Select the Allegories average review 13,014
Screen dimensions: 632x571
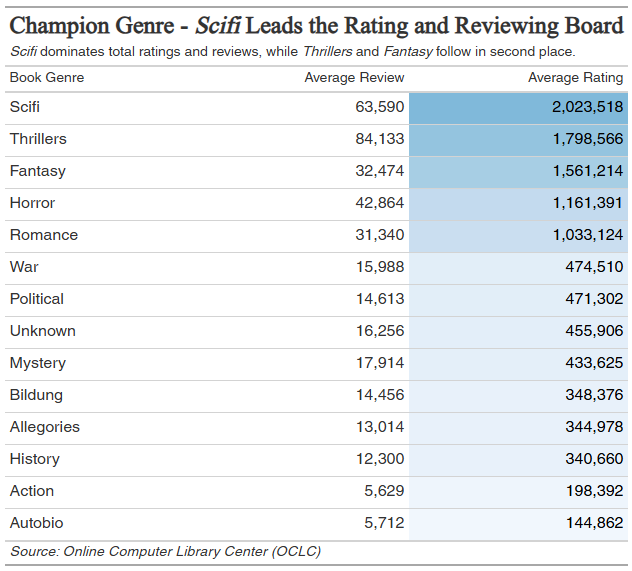click(x=379, y=427)
